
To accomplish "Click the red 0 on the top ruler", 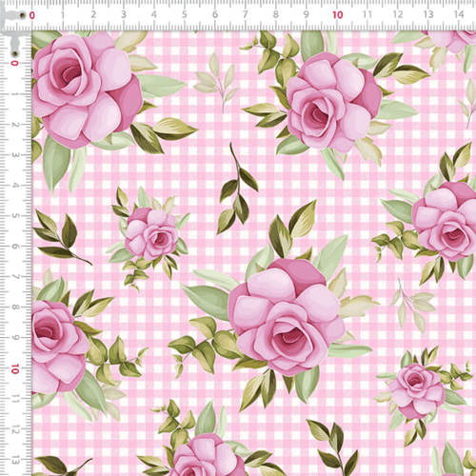I will tap(32, 15).
